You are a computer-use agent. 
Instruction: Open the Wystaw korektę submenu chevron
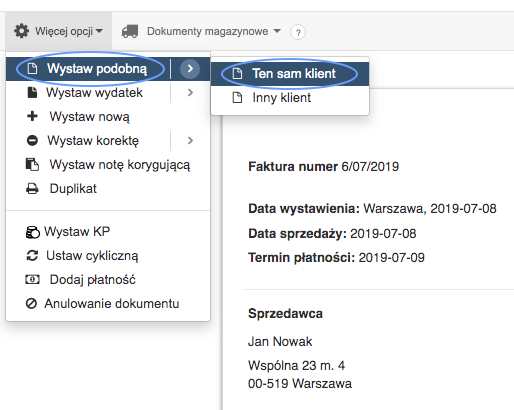[x=190, y=141]
